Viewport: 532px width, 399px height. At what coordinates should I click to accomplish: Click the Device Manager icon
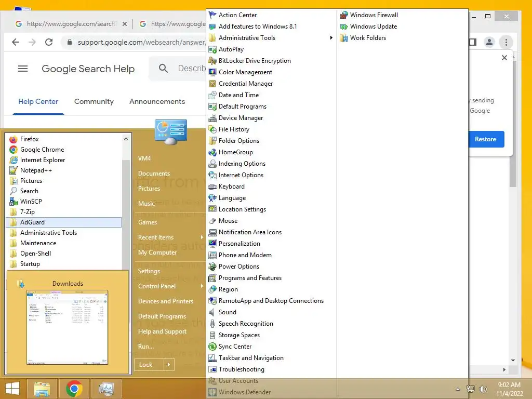coord(212,118)
